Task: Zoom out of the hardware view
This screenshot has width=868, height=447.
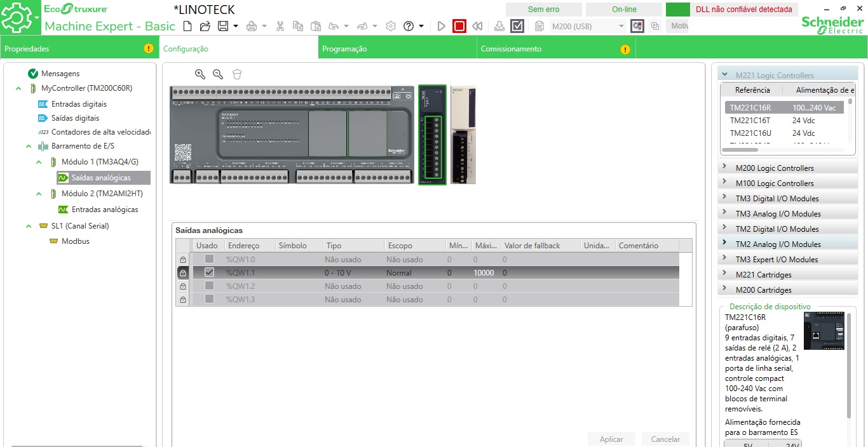Action: tap(218, 74)
